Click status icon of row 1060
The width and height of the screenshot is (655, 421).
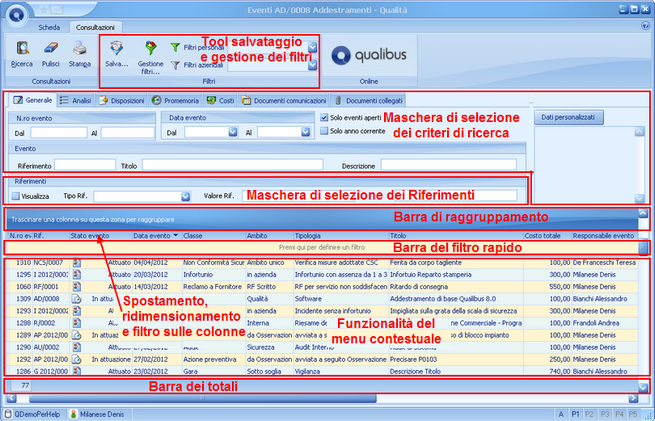click(76, 287)
